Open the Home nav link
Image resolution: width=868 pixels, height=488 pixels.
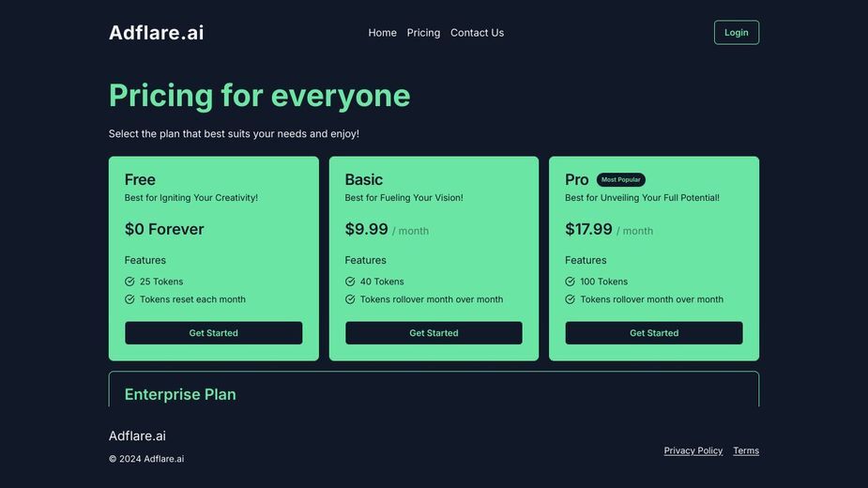click(x=383, y=33)
